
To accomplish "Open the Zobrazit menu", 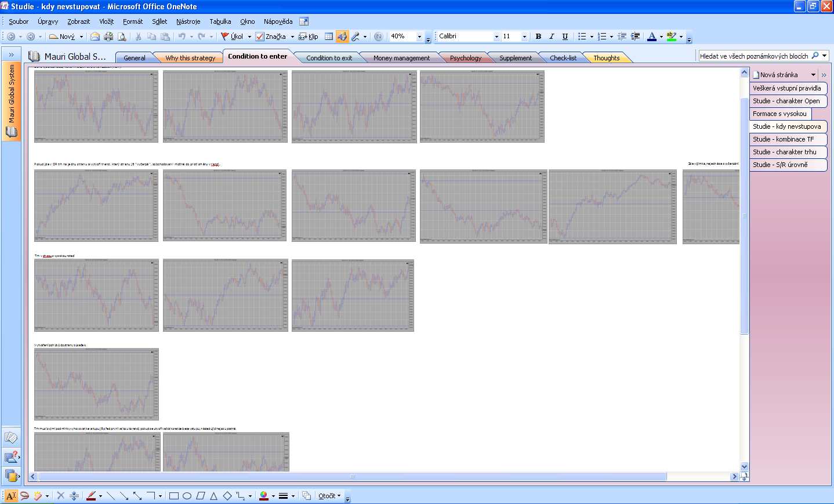I will tap(78, 21).
